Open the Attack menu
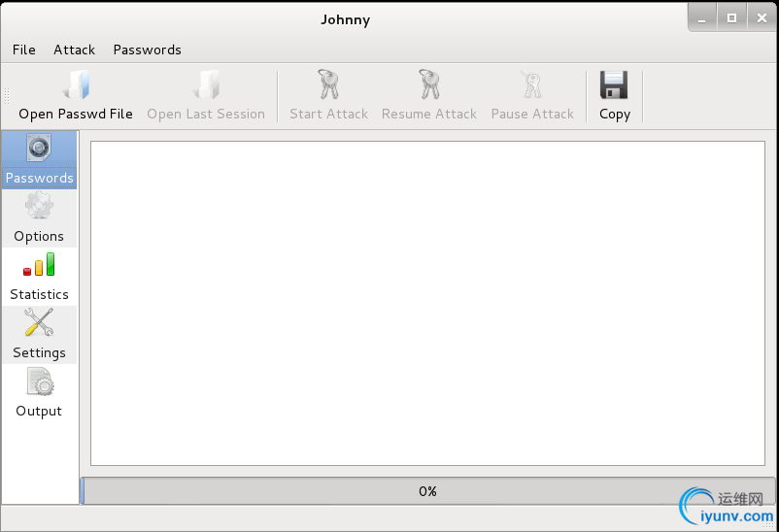This screenshot has height=532, width=779. pos(74,50)
